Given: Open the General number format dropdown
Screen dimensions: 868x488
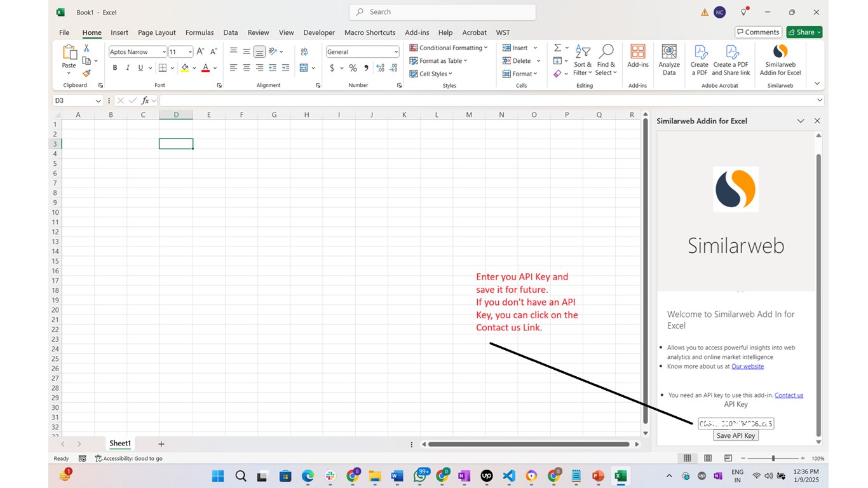Looking at the screenshot, I should coord(396,52).
